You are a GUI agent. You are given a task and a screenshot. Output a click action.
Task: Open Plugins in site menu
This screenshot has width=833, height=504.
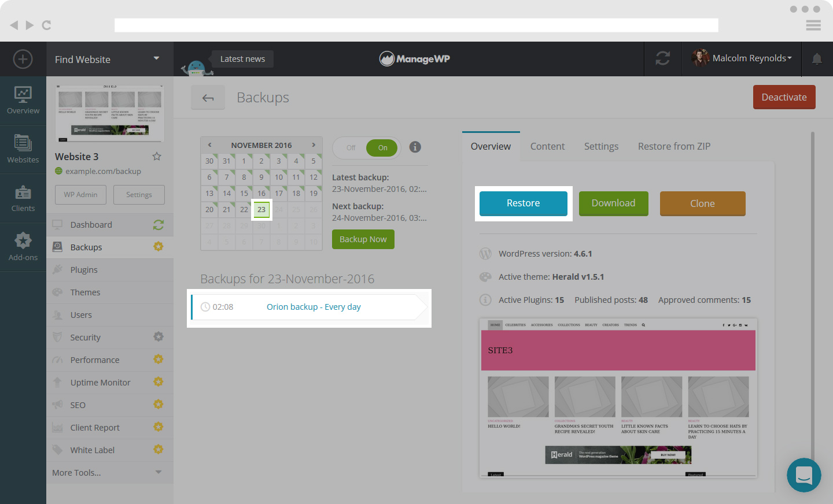[110, 270]
